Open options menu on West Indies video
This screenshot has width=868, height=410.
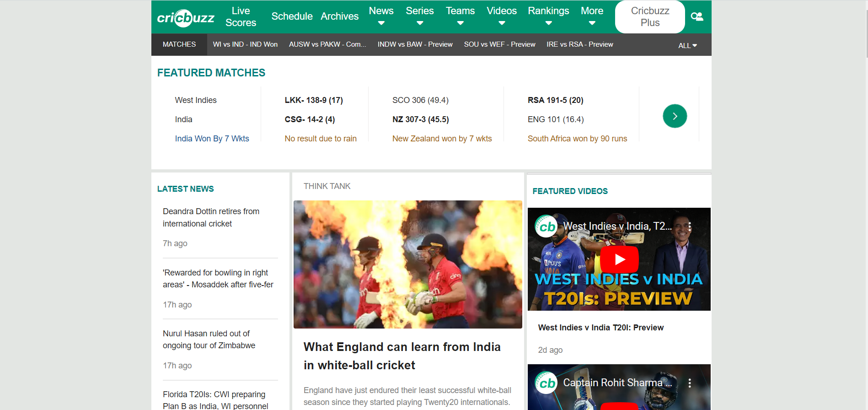[690, 226]
